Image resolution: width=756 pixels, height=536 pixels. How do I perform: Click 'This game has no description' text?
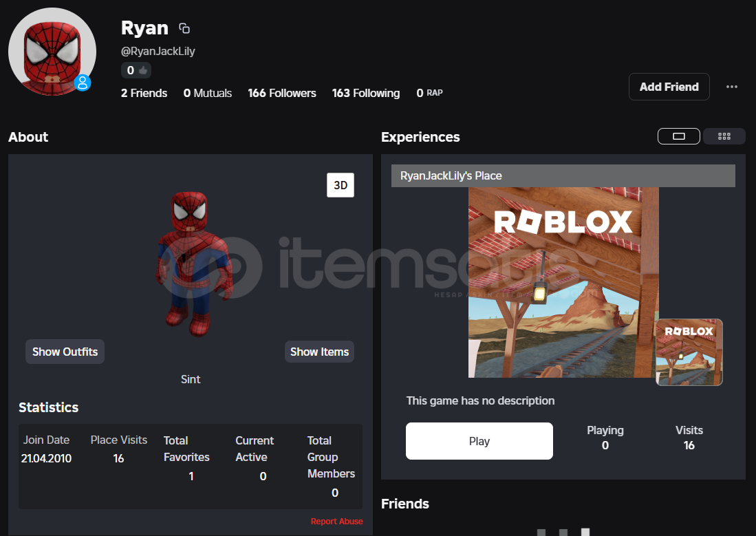(480, 400)
